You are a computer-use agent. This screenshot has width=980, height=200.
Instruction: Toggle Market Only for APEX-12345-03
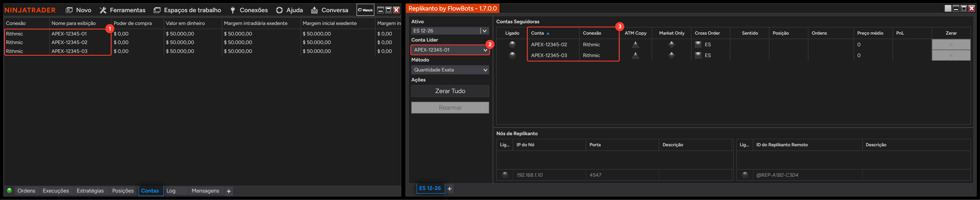672,55
